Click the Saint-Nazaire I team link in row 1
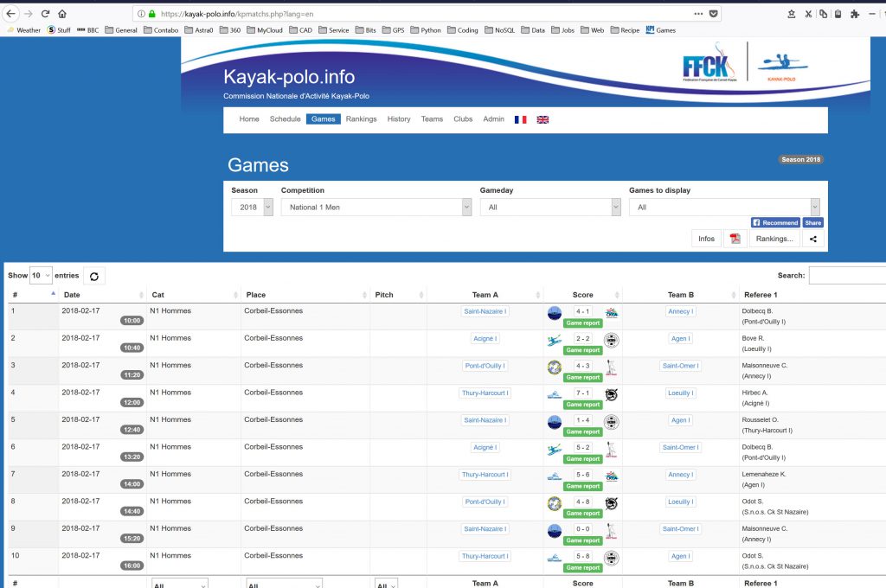886x588 pixels. tap(485, 311)
